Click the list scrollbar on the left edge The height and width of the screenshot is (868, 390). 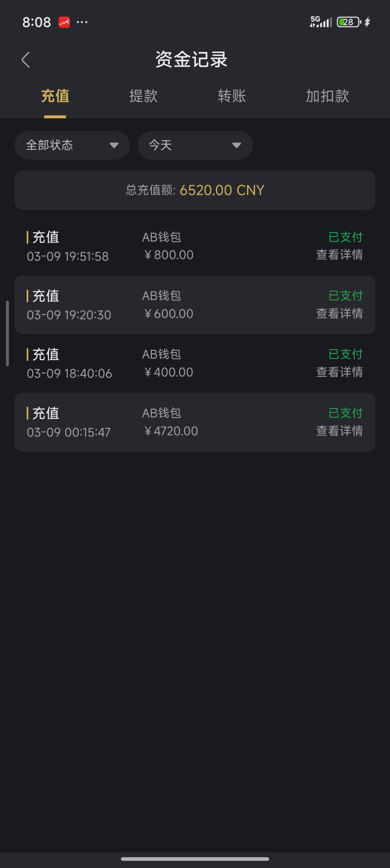pos(7,333)
